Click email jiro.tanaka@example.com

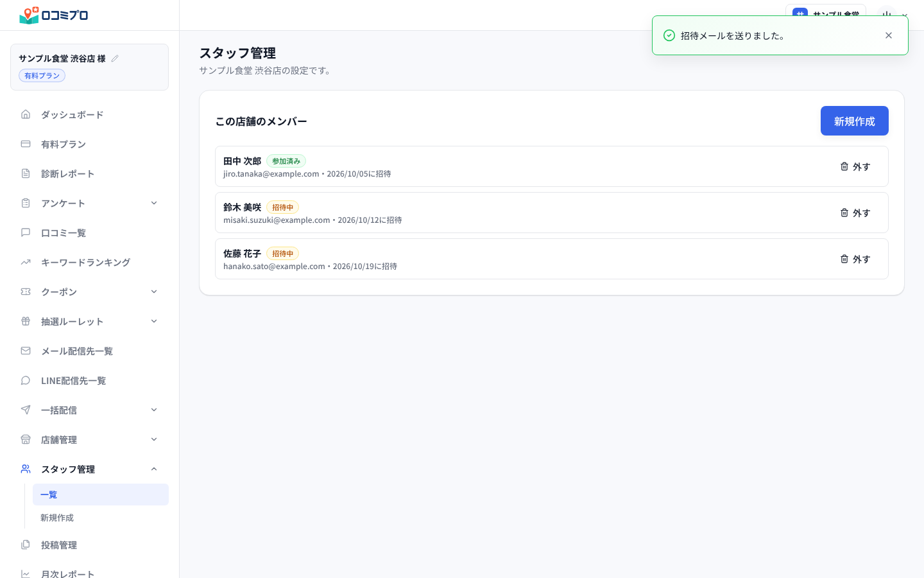(x=271, y=174)
